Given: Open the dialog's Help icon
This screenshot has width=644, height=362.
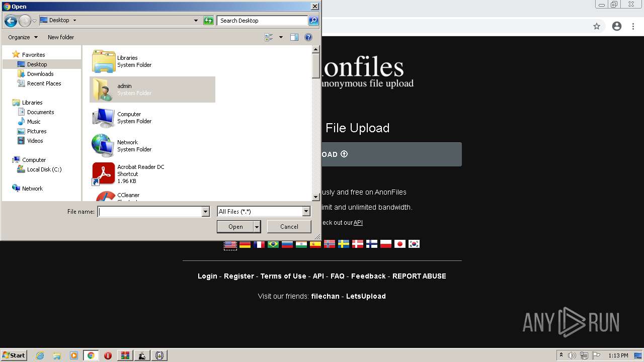Looking at the screenshot, I should point(308,37).
